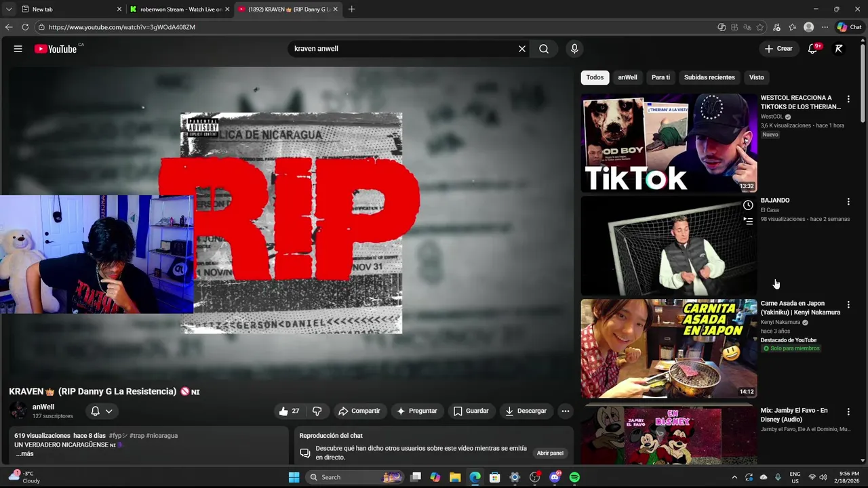Open Copilot Chat sidebar button
Screen dimensions: 868x488
point(850,27)
